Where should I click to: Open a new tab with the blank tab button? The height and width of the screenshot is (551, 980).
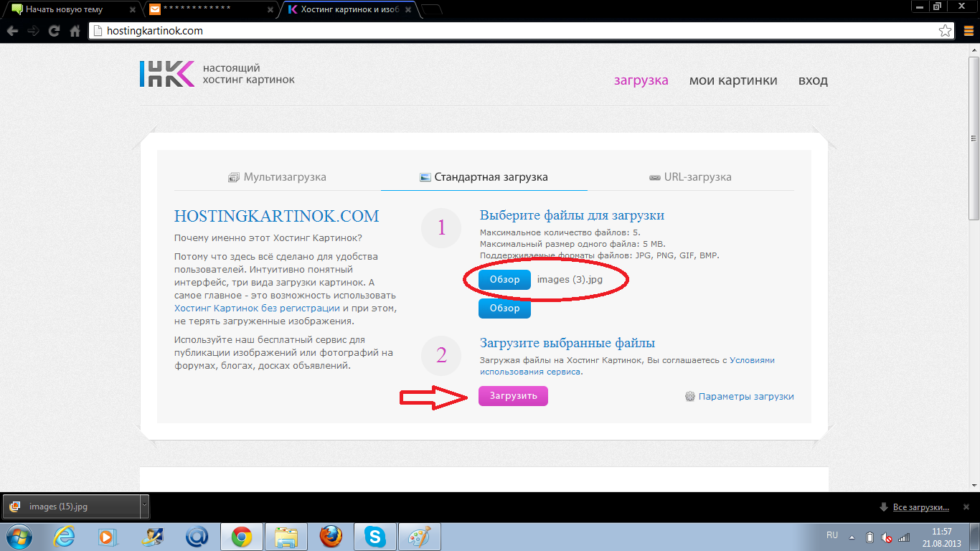(432, 9)
